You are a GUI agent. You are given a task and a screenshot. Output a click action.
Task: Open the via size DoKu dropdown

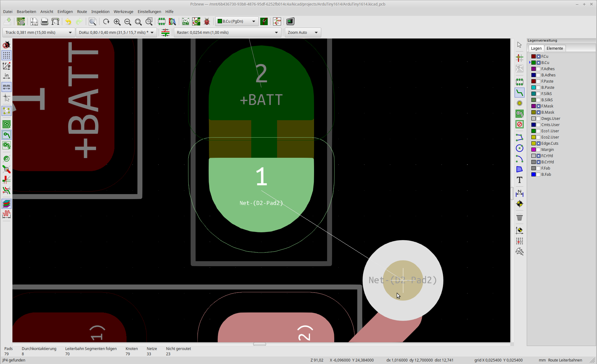116,33
